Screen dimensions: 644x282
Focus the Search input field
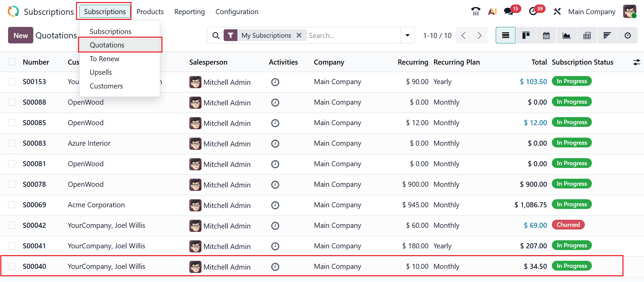[x=353, y=35]
